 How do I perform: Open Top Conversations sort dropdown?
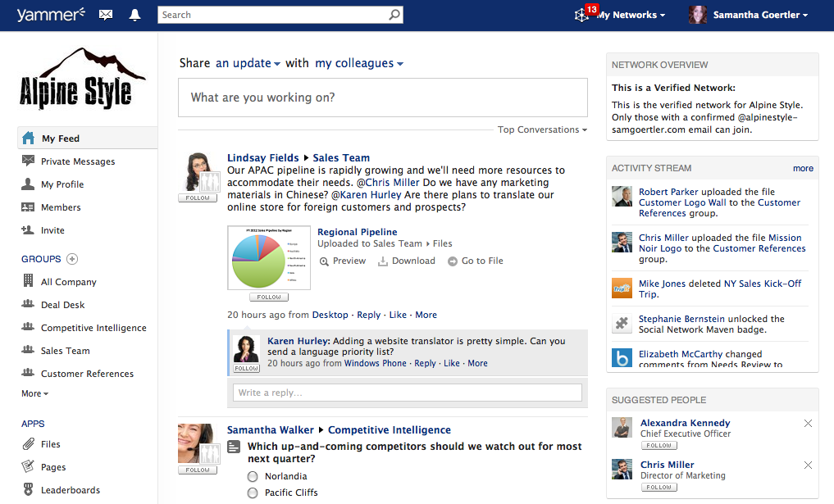coord(542,129)
